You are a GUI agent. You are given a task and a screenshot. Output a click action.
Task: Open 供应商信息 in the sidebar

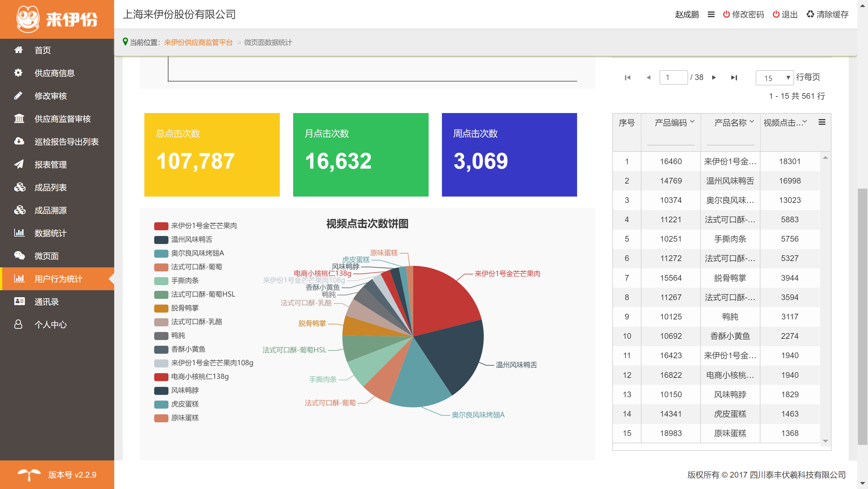point(54,73)
